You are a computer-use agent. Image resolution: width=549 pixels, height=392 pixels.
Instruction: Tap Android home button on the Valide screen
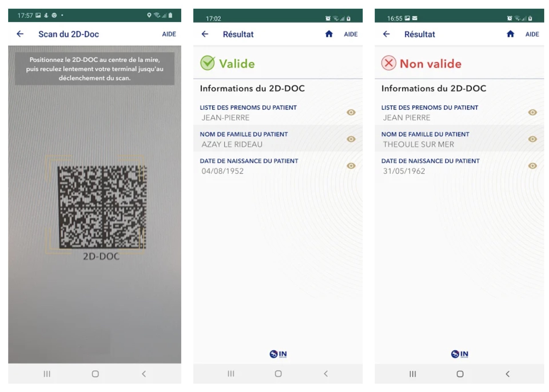pyautogui.click(x=278, y=374)
